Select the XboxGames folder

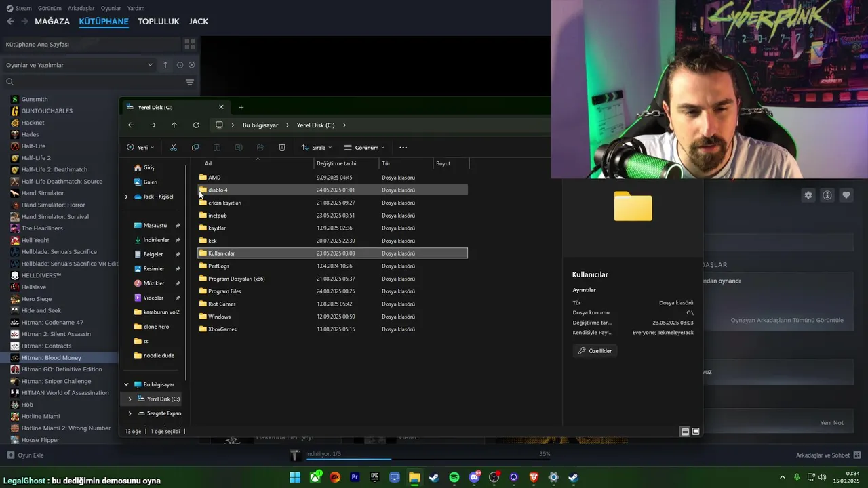pyautogui.click(x=332, y=329)
